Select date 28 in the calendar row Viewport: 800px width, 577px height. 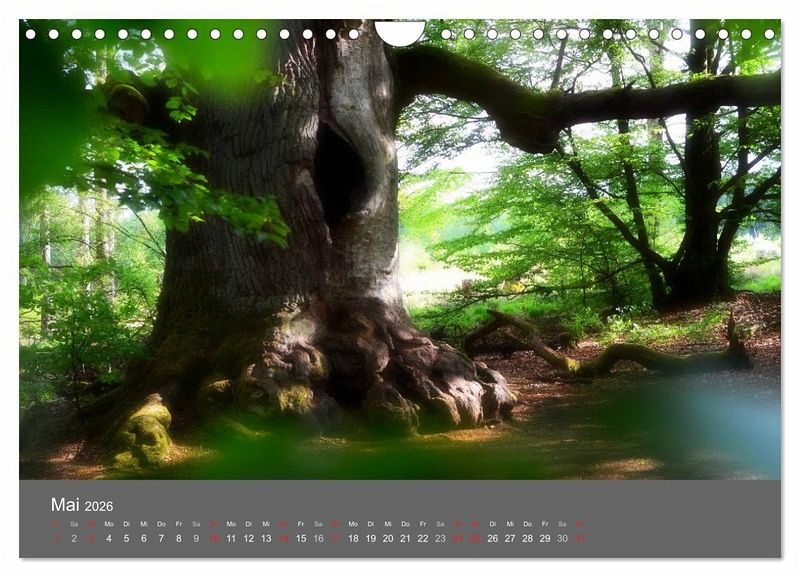[527, 538]
